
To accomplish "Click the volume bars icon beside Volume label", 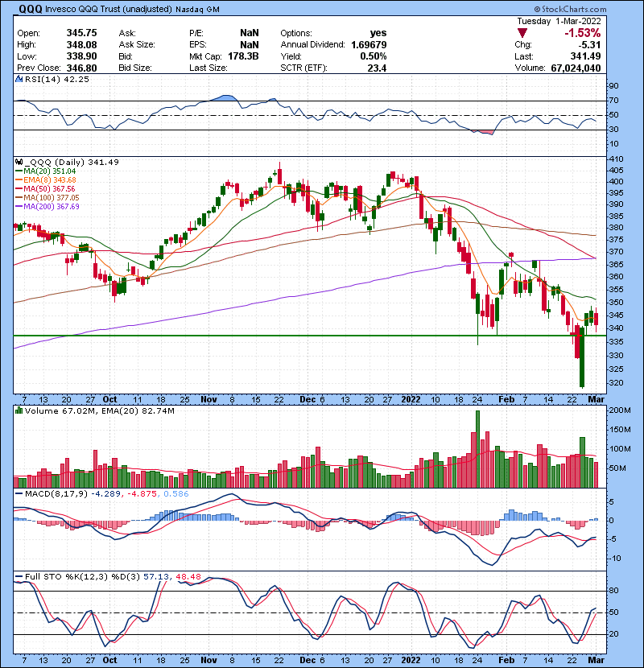I will (x=19, y=410).
